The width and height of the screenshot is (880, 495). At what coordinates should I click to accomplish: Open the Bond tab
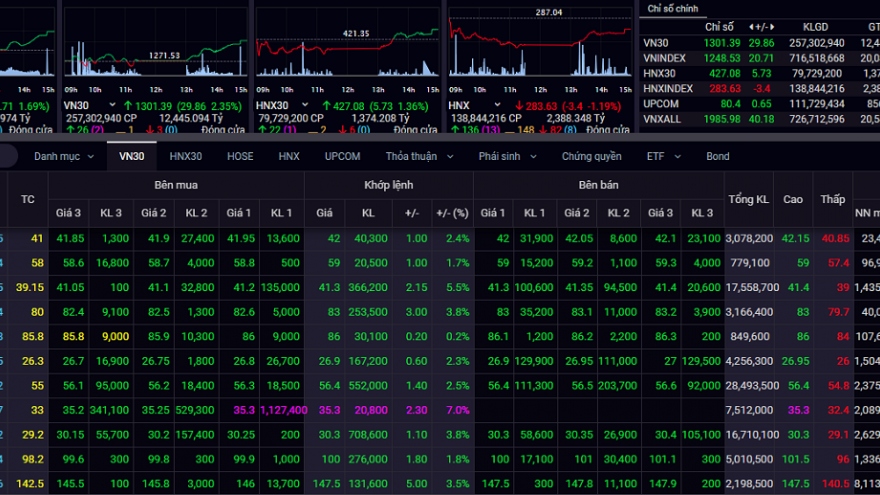coord(717,157)
